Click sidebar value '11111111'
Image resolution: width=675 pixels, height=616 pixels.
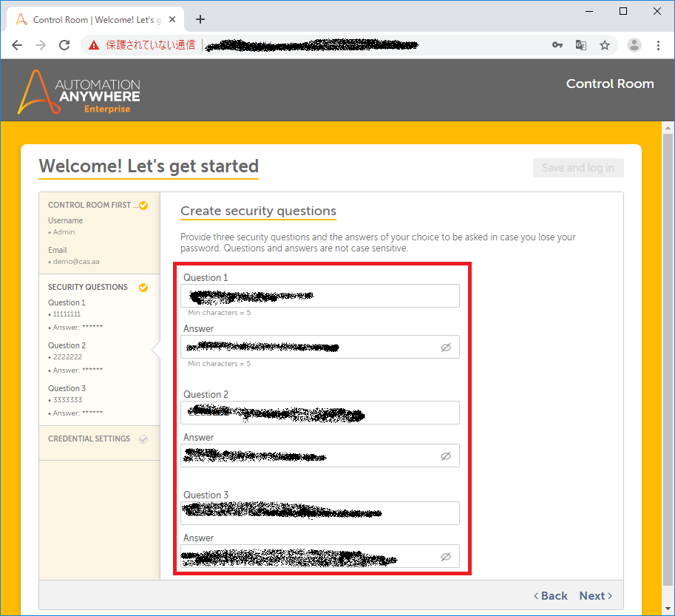click(x=67, y=314)
